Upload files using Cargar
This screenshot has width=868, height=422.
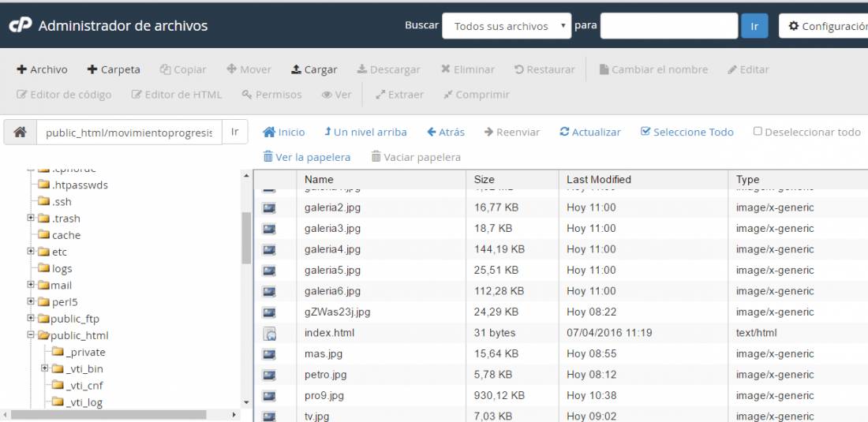[314, 69]
